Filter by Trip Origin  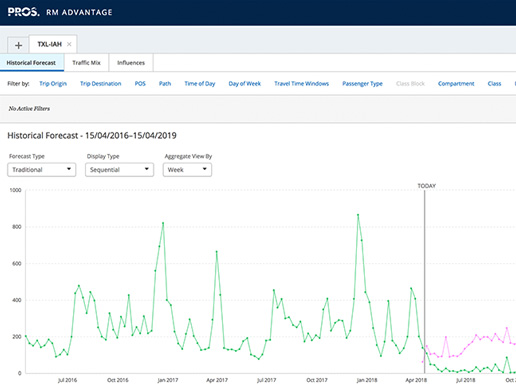coord(53,84)
